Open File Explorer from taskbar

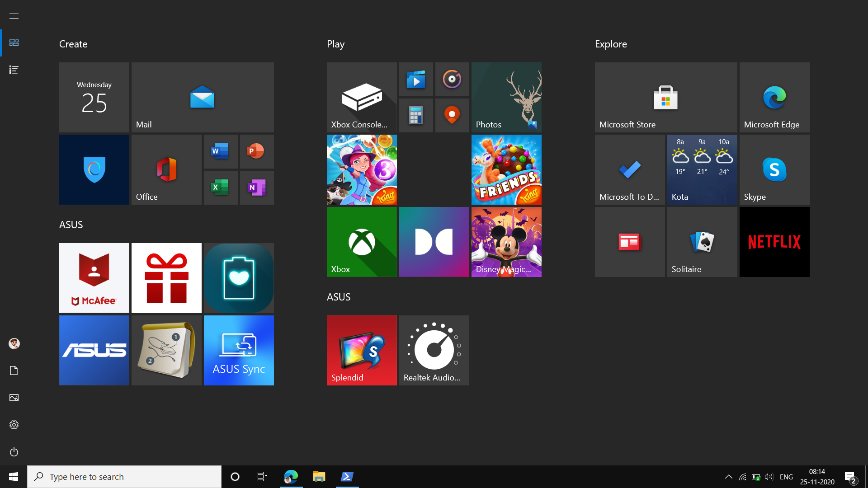pos(319,477)
